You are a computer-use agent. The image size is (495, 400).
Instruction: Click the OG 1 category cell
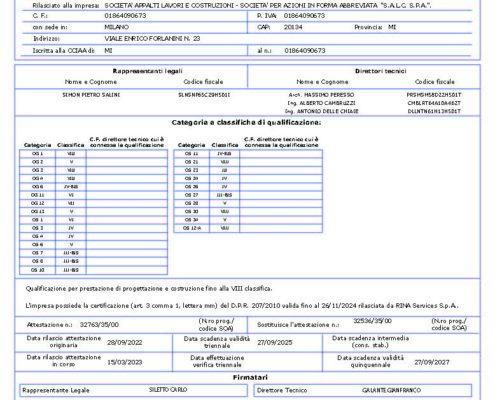pyautogui.click(x=37, y=154)
